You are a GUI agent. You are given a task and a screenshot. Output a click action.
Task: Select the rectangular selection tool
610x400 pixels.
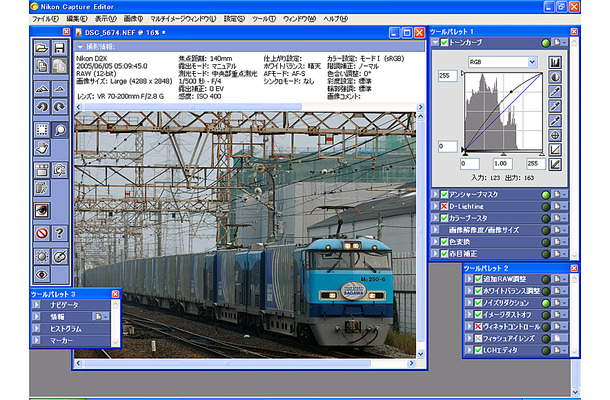(42, 130)
